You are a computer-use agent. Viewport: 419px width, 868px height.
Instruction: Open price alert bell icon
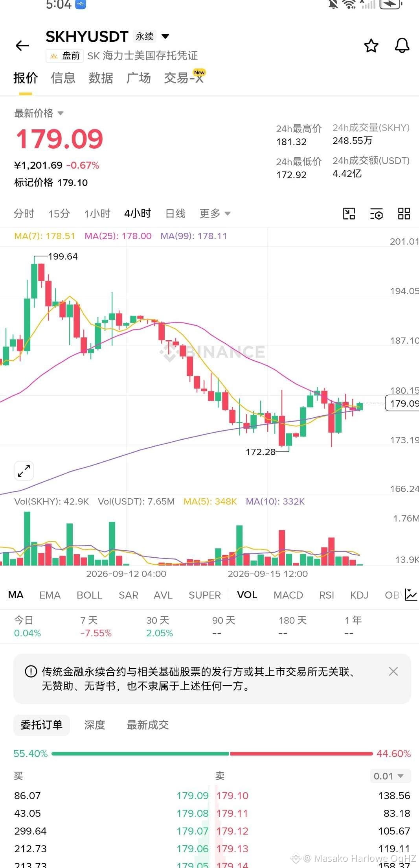(x=402, y=46)
